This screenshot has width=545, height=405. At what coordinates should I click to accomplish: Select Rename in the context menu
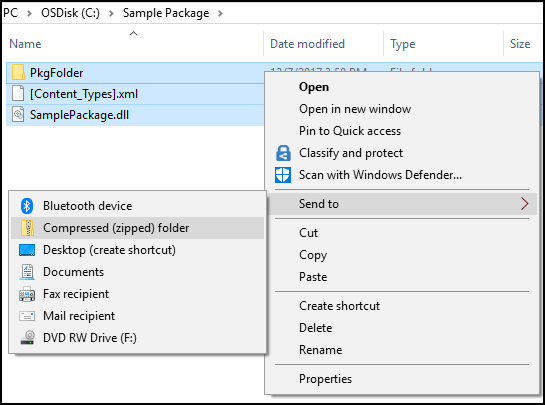[320, 350]
